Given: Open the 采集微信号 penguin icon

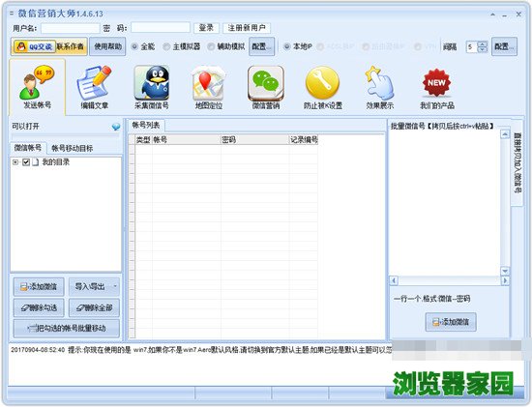Looking at the screenshot, I should 151,88.
